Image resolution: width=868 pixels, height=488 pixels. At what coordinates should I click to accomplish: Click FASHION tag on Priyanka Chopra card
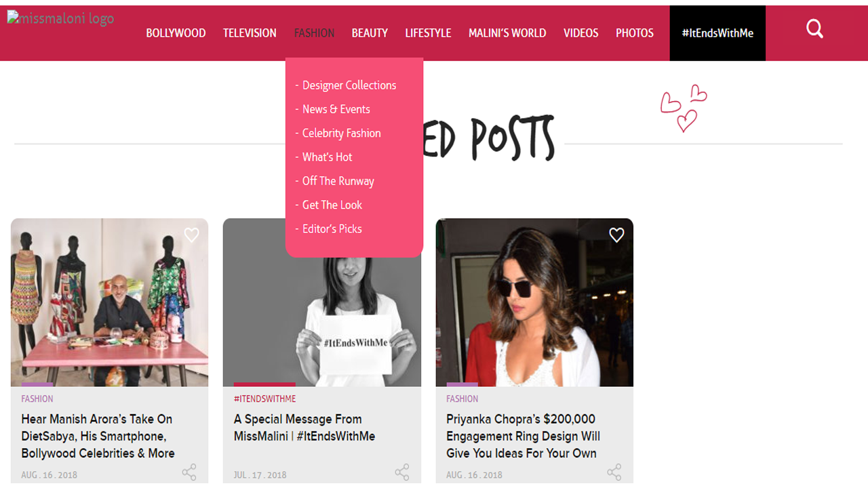(x=462, y=399)
